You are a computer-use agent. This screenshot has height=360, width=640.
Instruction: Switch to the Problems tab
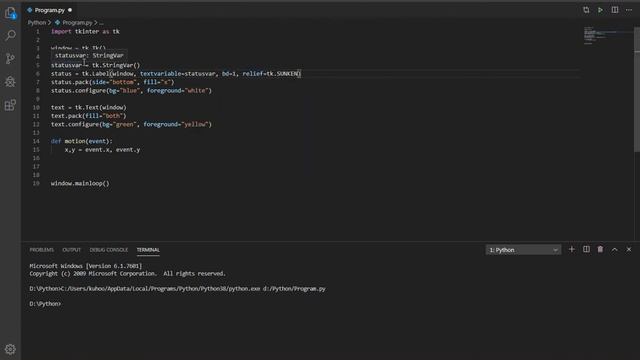[42, 250]
